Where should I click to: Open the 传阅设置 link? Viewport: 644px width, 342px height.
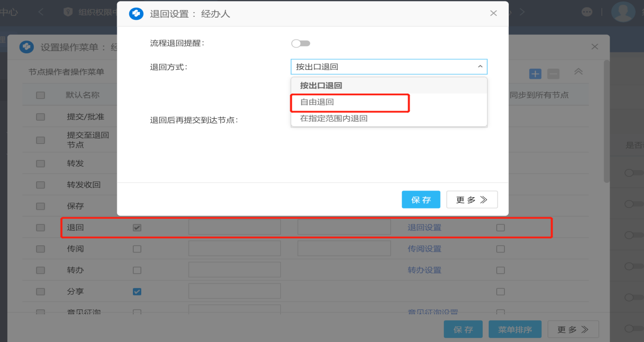[424, 249]
